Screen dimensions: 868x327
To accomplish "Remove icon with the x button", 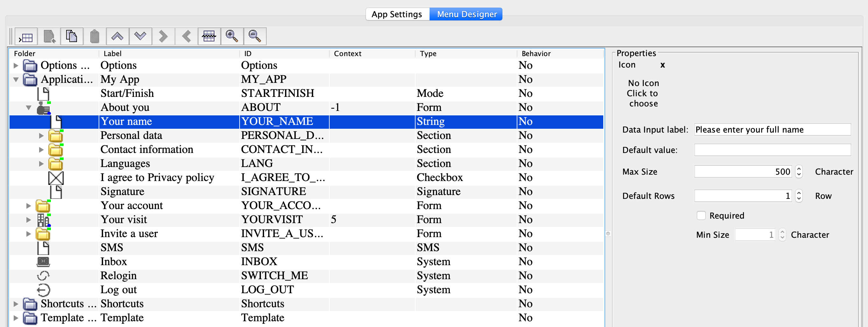I will tap(662, 65).
